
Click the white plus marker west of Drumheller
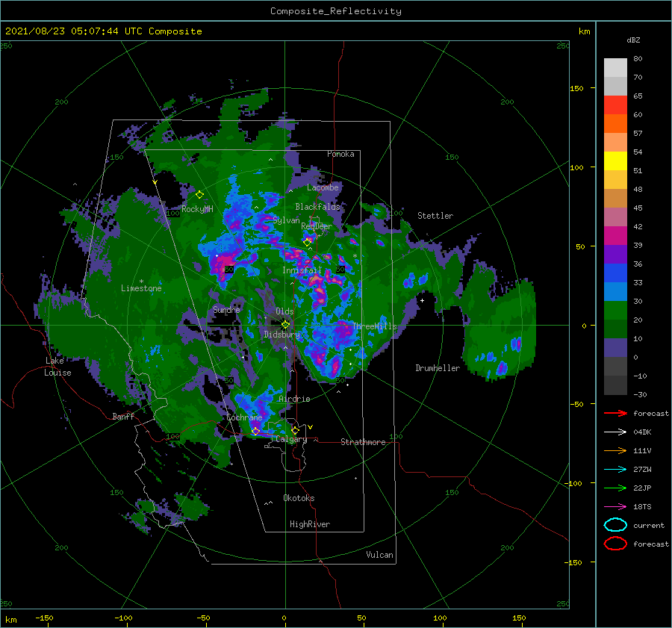[422, 300]
